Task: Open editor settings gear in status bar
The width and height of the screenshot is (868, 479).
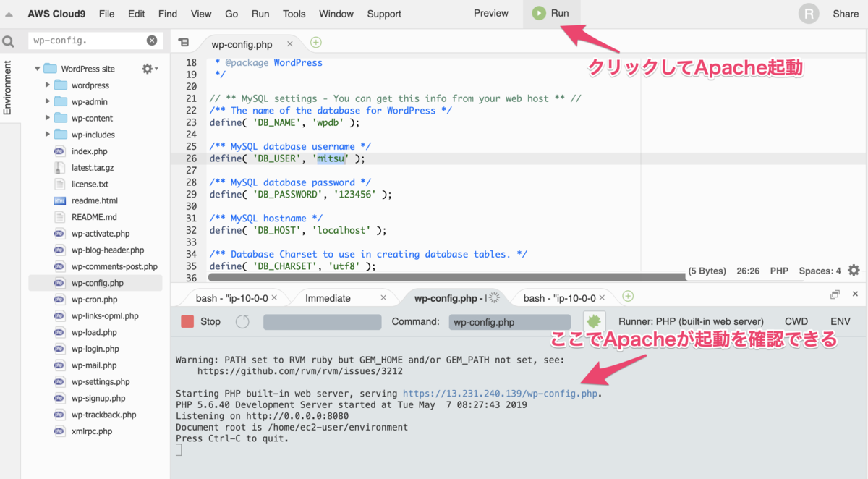Action: 854,270
